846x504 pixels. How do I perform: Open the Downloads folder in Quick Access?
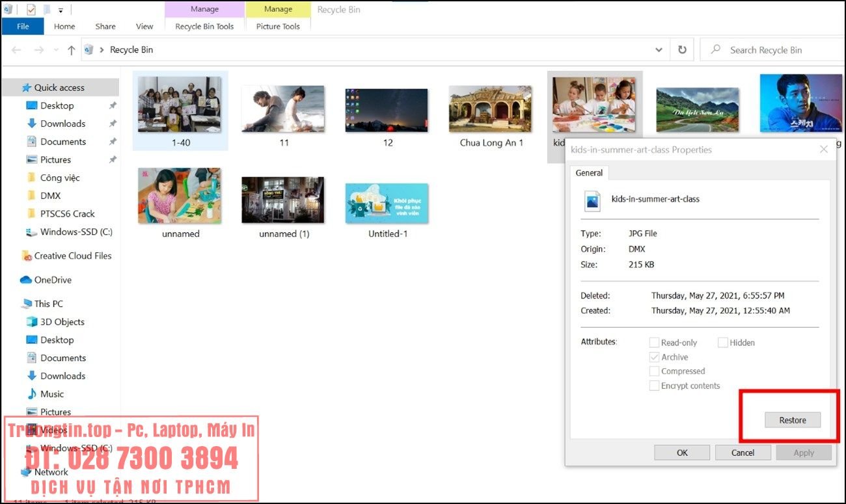62,123
